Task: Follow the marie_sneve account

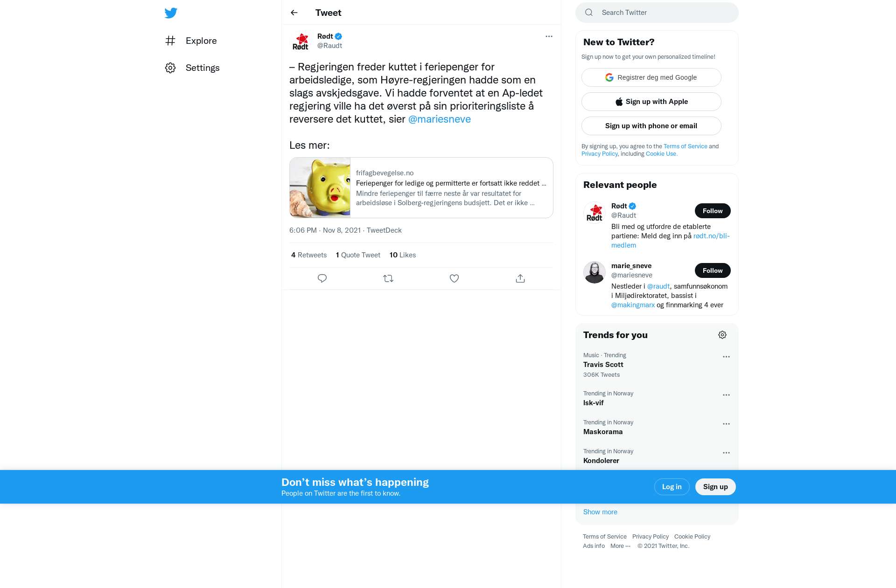Action: pos(713,270)
